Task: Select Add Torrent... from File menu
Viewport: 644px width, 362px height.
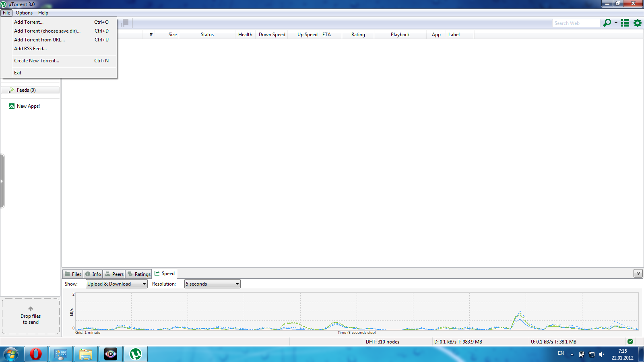Action: click(x=59, y=22)
